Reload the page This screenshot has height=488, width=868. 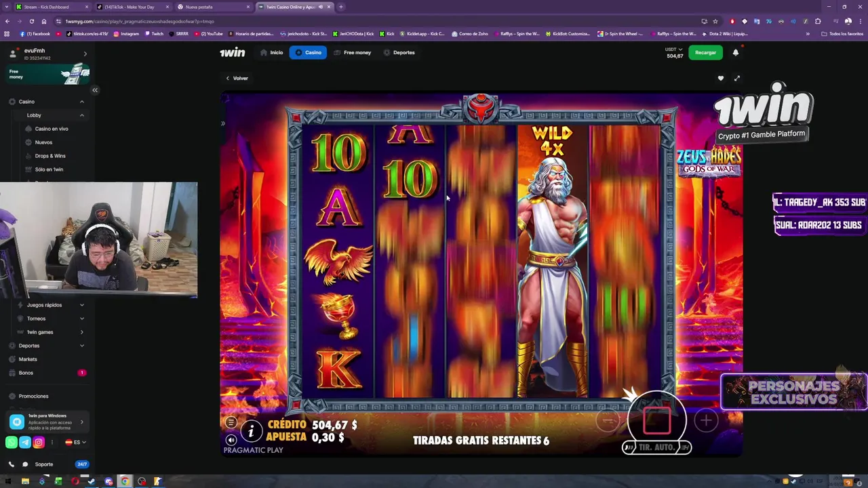coord(31,21)
